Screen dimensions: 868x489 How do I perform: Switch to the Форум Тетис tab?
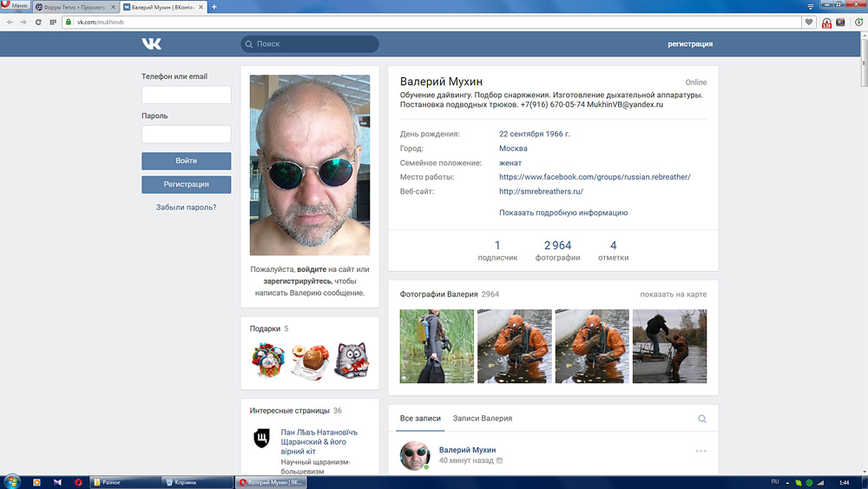coord(74,7)
